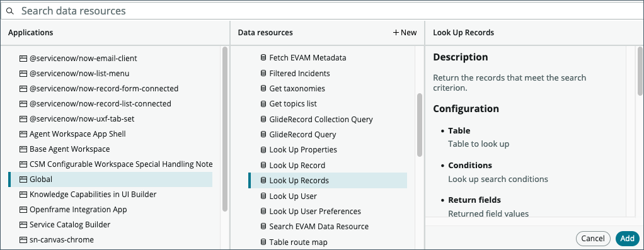Click database icon beside Search EVAM Data Resource
Viewport: 644px width, 250px height.
click(263, 227)
